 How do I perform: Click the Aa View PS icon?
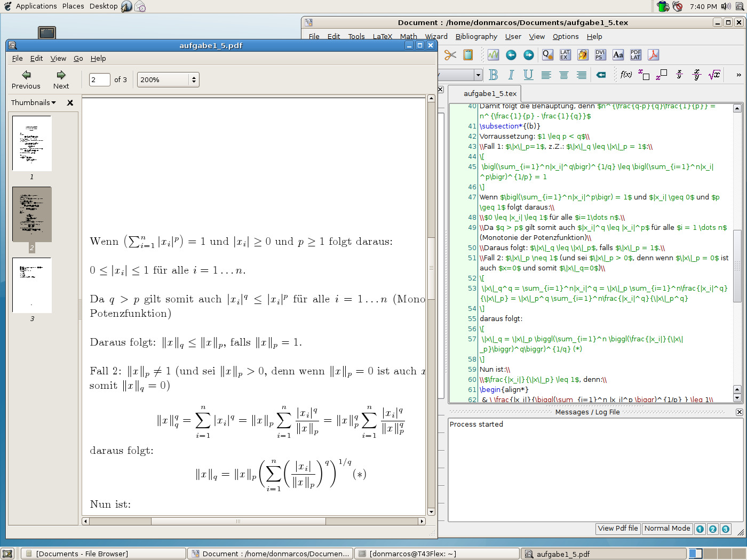618,55
